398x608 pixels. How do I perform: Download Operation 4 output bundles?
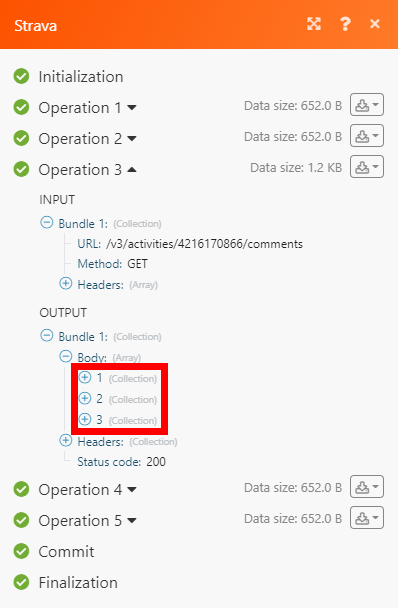tap(367, 487)
